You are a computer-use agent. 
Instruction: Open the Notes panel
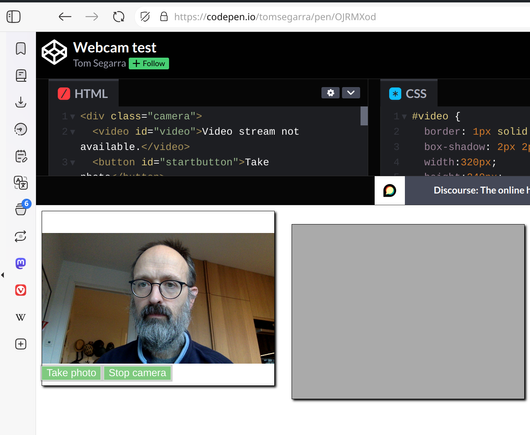click(21, 156)
